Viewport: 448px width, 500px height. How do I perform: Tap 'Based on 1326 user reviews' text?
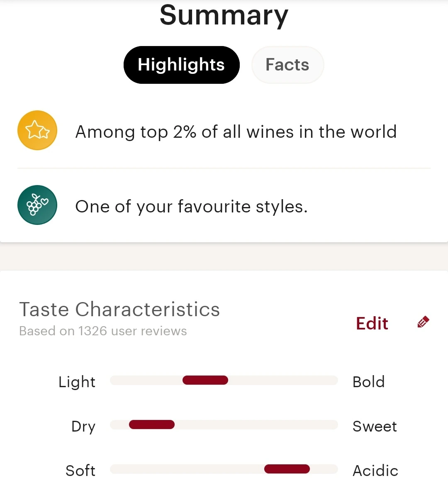tap(103, 331)
